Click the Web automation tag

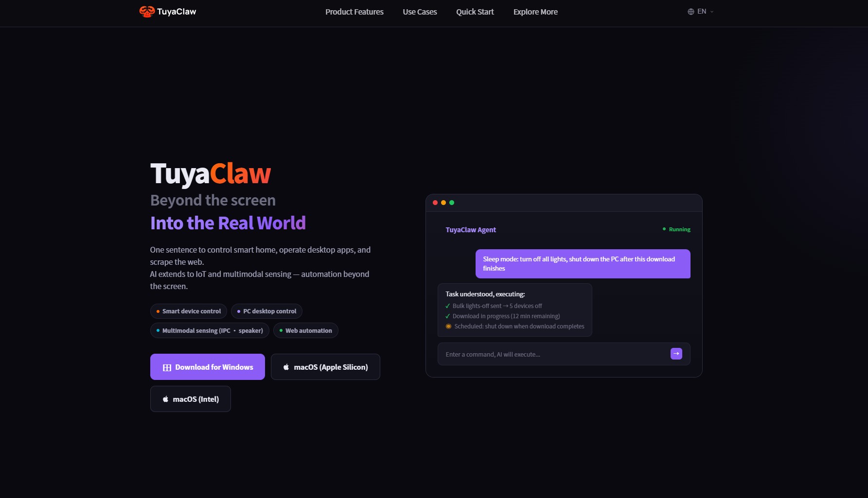(x=305, y=330)
